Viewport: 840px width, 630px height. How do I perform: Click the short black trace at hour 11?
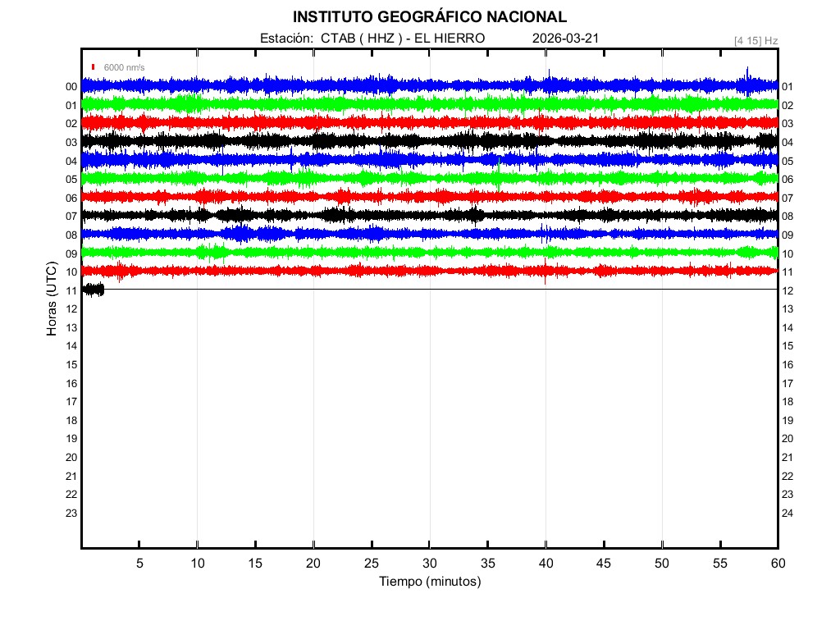click(93, 289)
